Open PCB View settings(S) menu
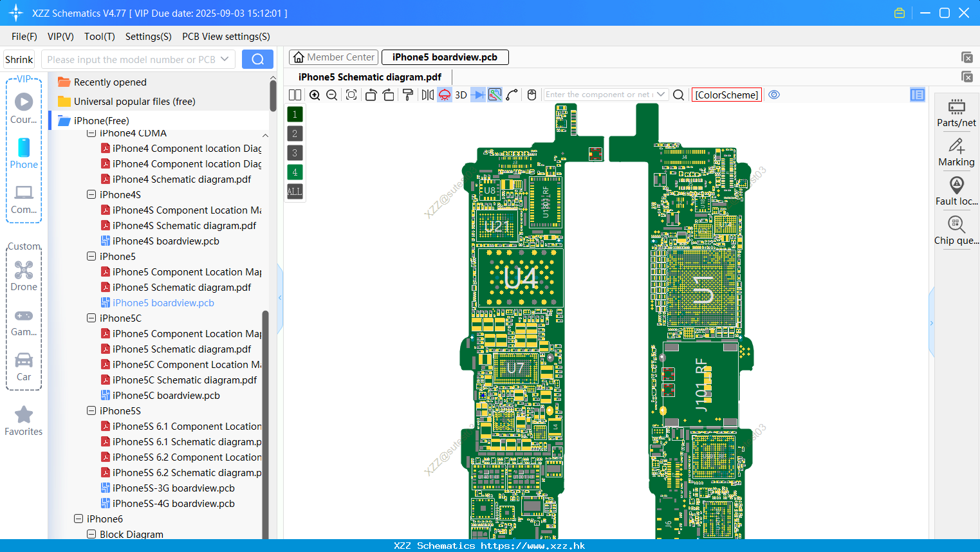 [226, 37]
